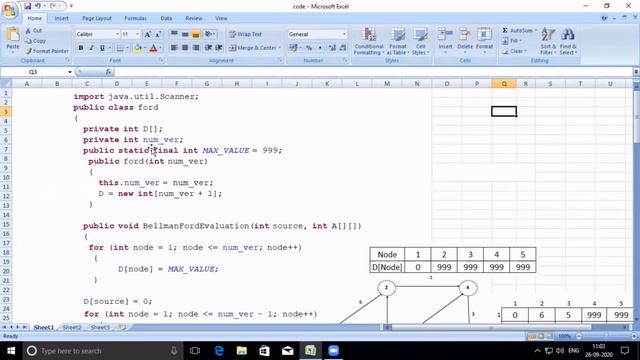Open the font size dropdown
The width and height of the screenshot is (640, 360).
click(138, 34)
